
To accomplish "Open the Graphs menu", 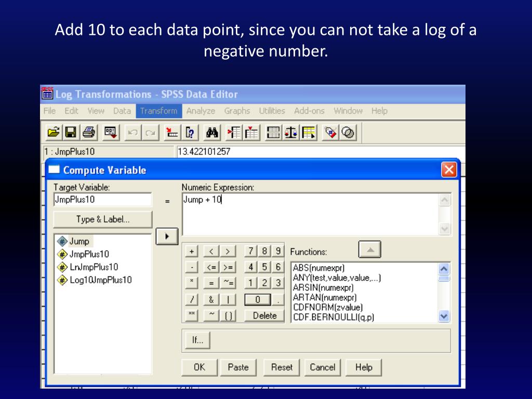I will [237, 111].
